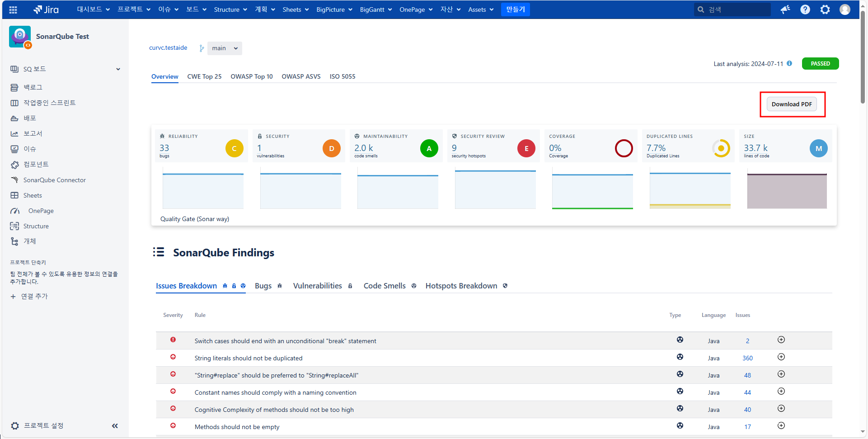Open the main branch selector dropdown
The height and width of the screenshot is (439, 868).
tap(225, 48)
